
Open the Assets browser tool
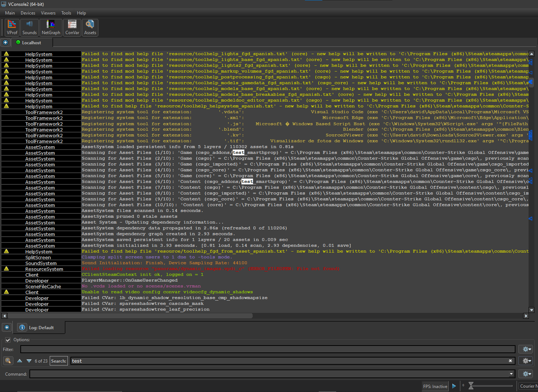coord(90,28)
